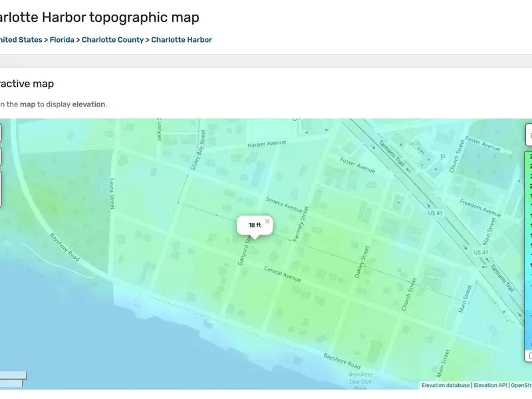
Task: Toggle the checkbox below the elevation legend
Action: [x=529, y=357]
